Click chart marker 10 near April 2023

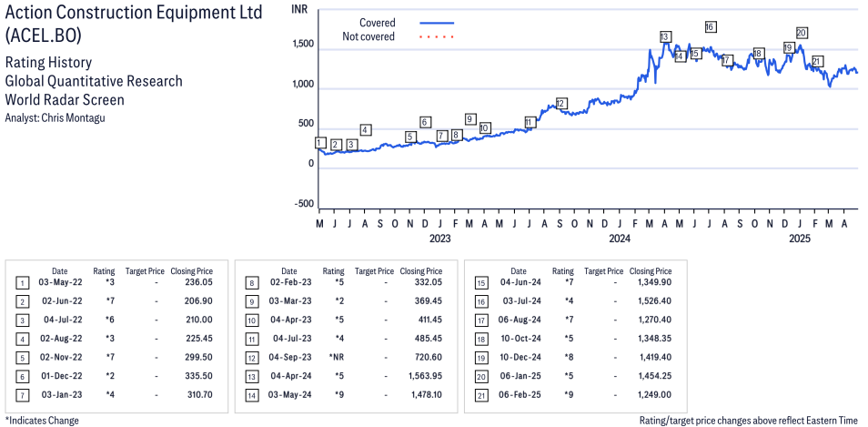[x=485, y=128]
